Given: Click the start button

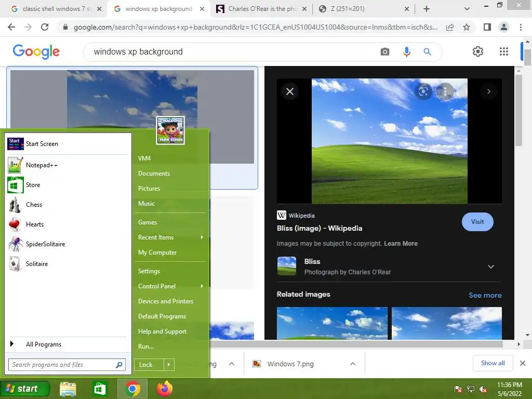Looking at the screenshot, I should pyautogui.click(x=25, y=389).
